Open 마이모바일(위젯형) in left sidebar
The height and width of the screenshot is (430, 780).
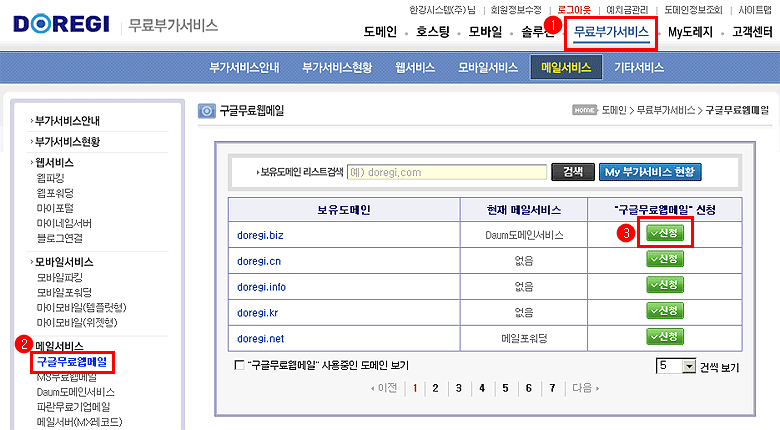pos(77,322)
